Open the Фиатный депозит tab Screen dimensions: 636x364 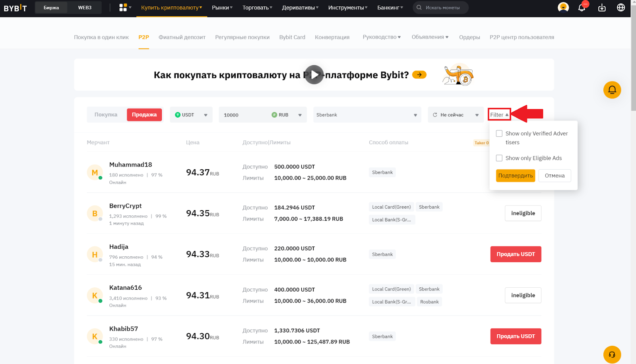pyautogui.click(x=182, y=37)
